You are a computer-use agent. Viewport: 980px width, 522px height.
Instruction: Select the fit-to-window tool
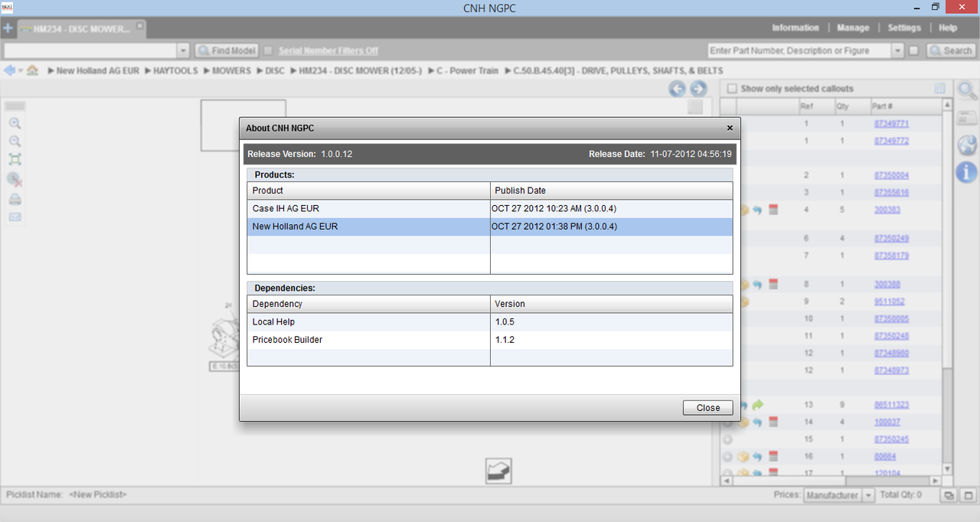tap(15, 159)
